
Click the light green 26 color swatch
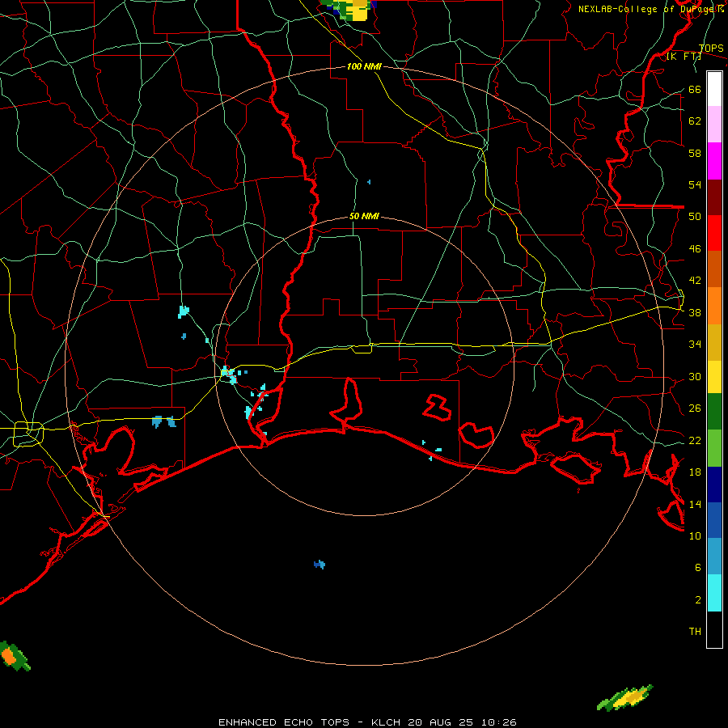[x=714, y=448]
